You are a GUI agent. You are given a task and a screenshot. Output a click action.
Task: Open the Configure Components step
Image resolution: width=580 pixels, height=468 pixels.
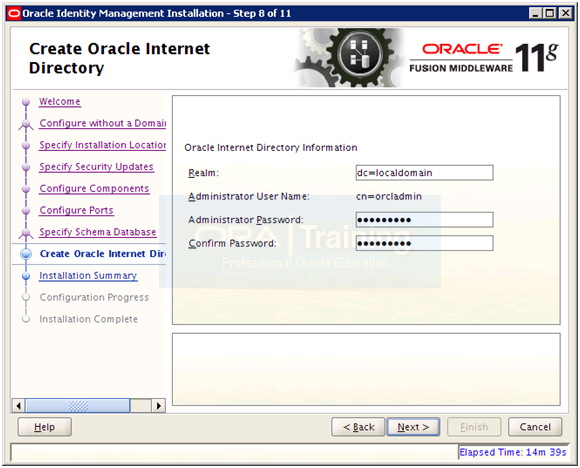coord(94,189)
